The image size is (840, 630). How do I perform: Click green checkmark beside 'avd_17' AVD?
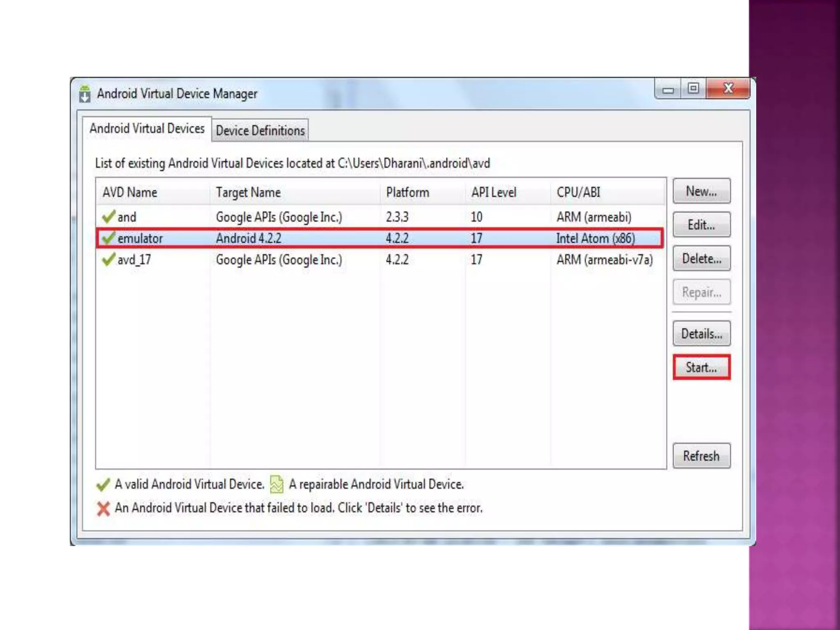(x=108, y=259)
